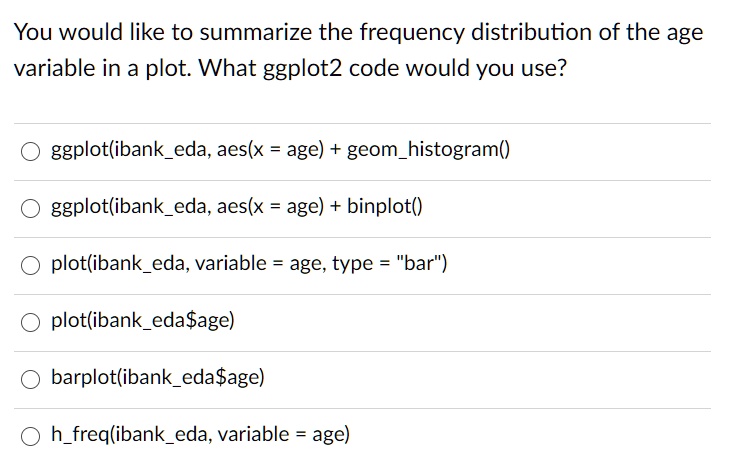Click "of the age" ending the first question line
The height and width of the screenshot is (467, 732).
pos(651,33)
